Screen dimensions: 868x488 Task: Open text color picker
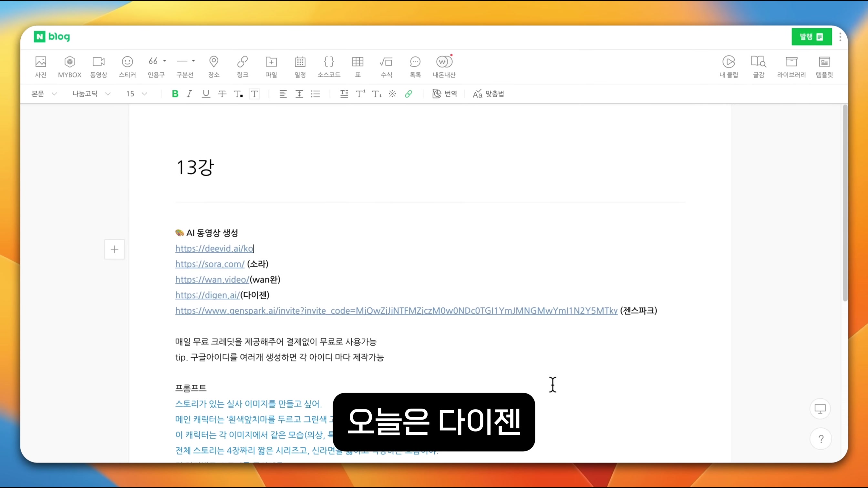[238, 94]
